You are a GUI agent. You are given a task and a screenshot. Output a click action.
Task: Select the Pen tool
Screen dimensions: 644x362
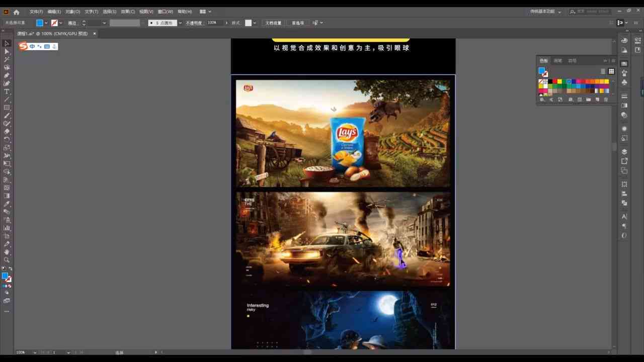click(7, 75)
